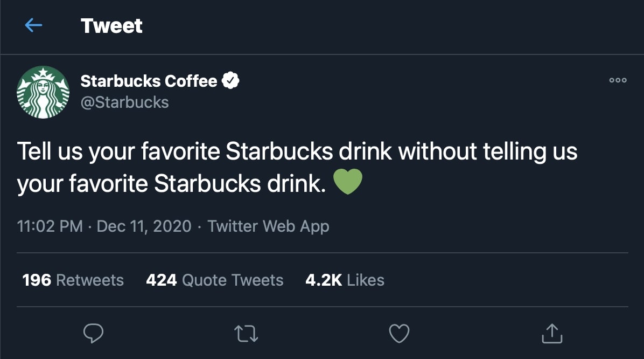Open the three-dot more options menu

pos(618,80)
